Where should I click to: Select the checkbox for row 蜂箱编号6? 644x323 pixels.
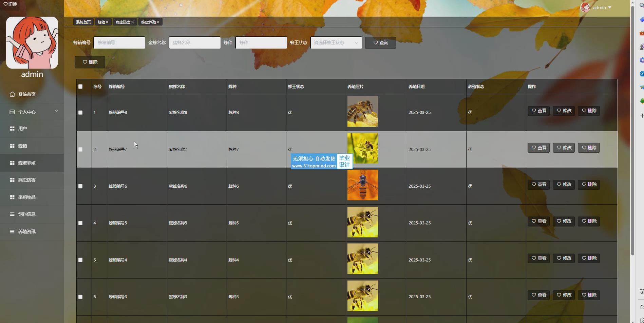pos(80,186)
